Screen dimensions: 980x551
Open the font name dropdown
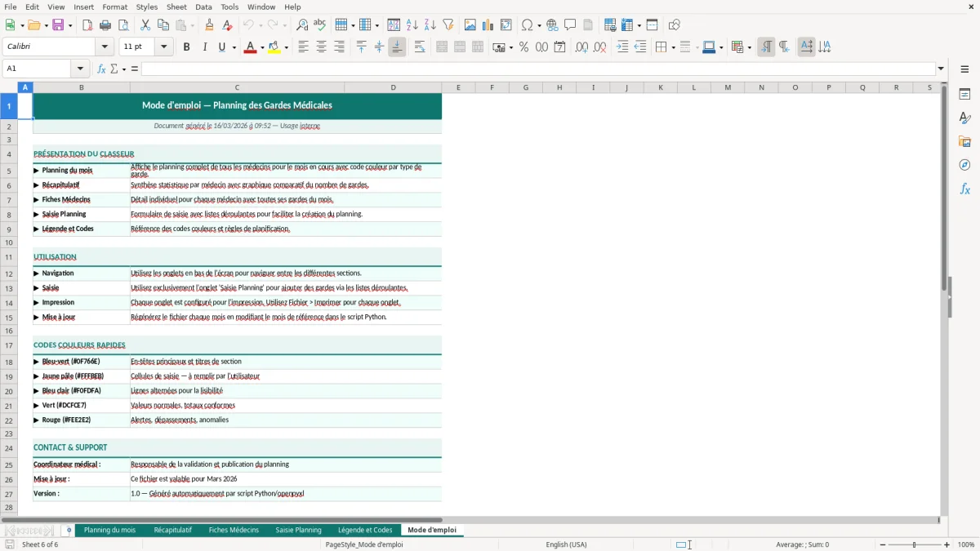tap(105, 47)
